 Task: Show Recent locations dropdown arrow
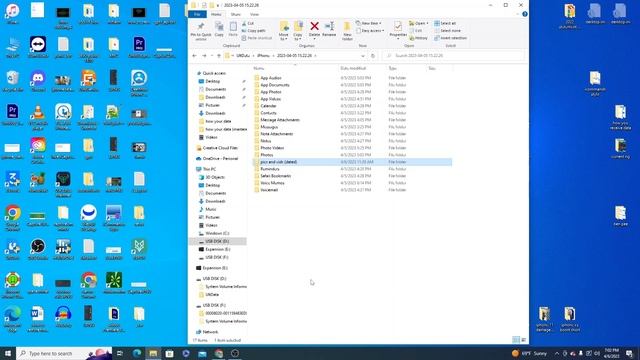pos(212,56)
